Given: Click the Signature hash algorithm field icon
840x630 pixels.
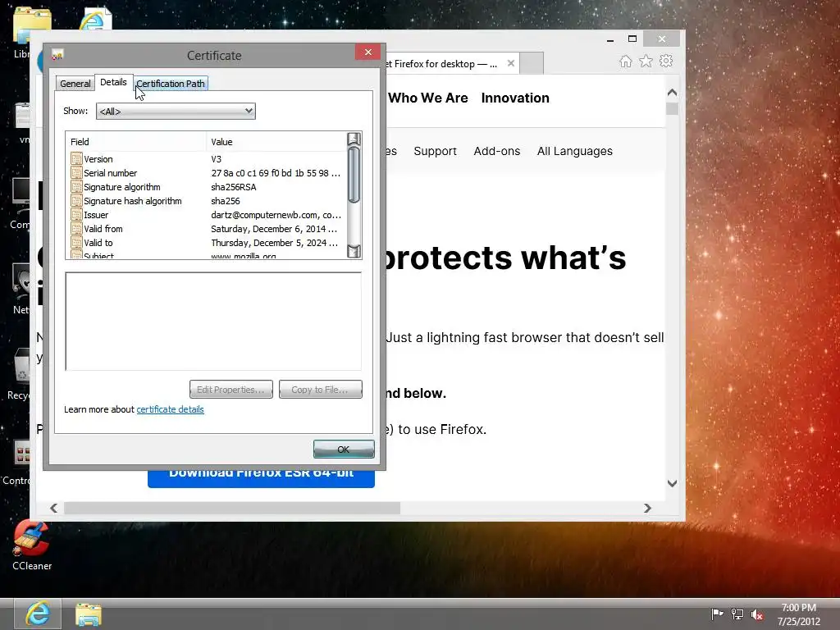Looking at the screenshot, I should coord(76,200).
